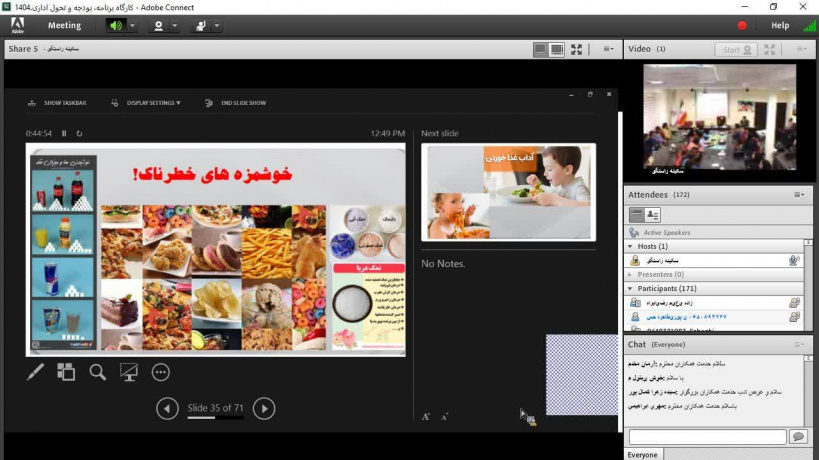Screen dimensions: 819x460
Task: Open the Attendees pod options menu
Action: (x=799, y=194)
